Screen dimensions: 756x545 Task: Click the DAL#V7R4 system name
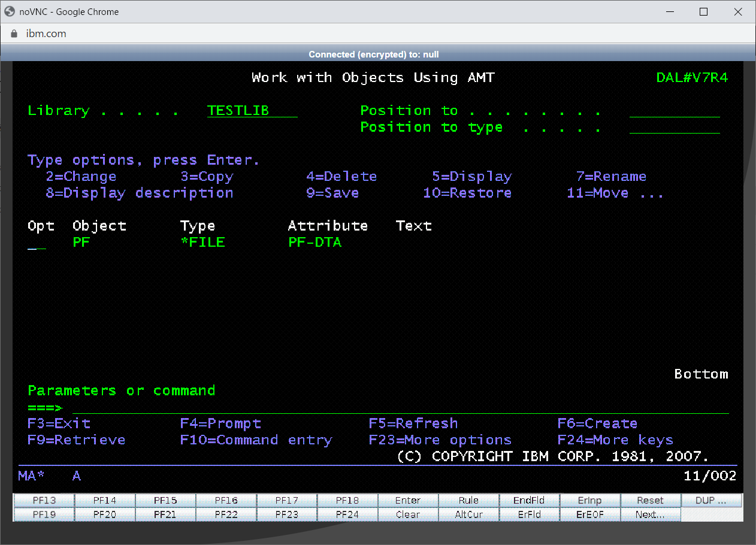pos(693,78)
